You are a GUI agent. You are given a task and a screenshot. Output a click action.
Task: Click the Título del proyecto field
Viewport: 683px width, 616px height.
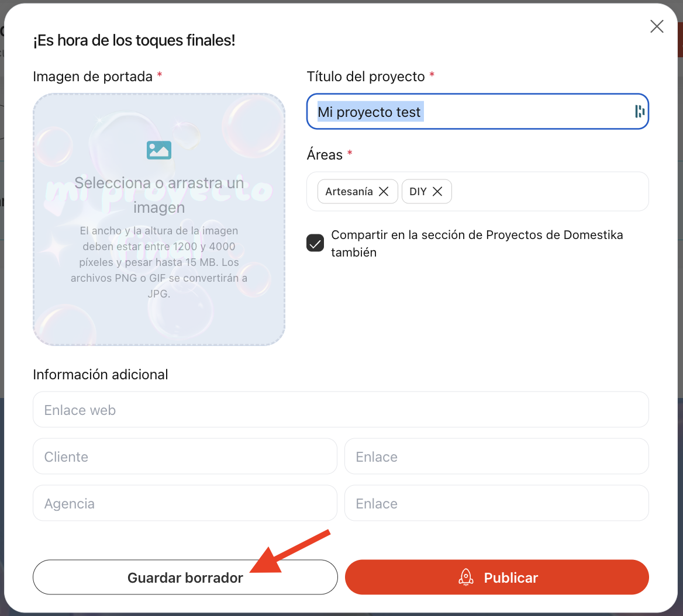click(x=477, y=112)
